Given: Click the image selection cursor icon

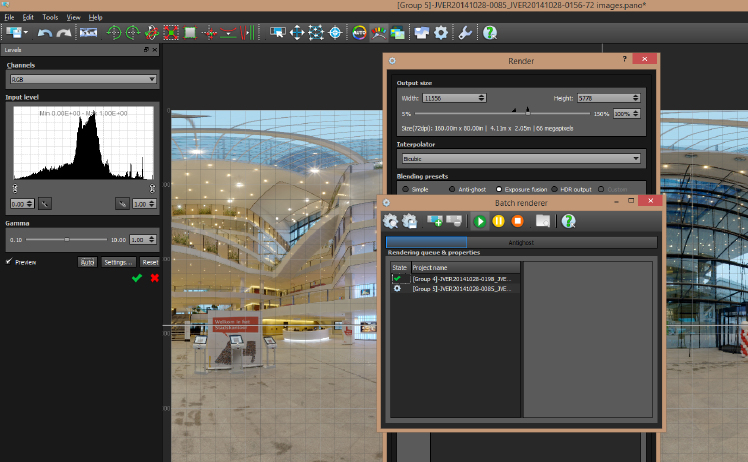Looking at the screenshot, I should [x=278, y=33].
